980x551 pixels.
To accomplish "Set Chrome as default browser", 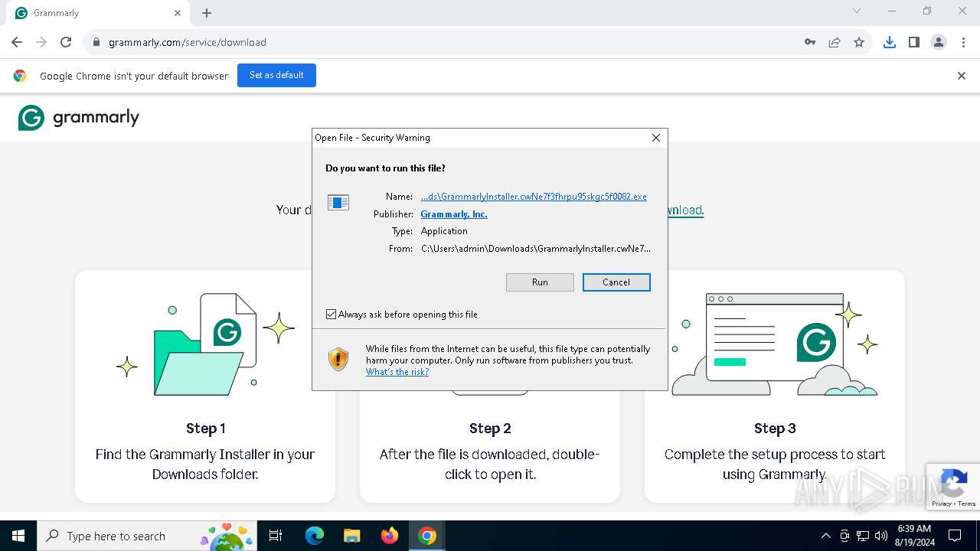I will [x=276, y=75].
